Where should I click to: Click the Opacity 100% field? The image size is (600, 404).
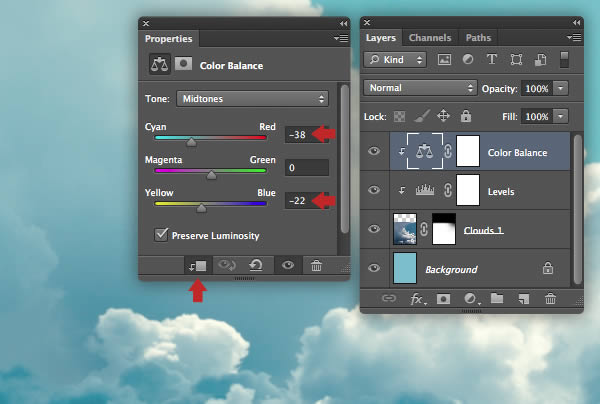click(536, 88)
